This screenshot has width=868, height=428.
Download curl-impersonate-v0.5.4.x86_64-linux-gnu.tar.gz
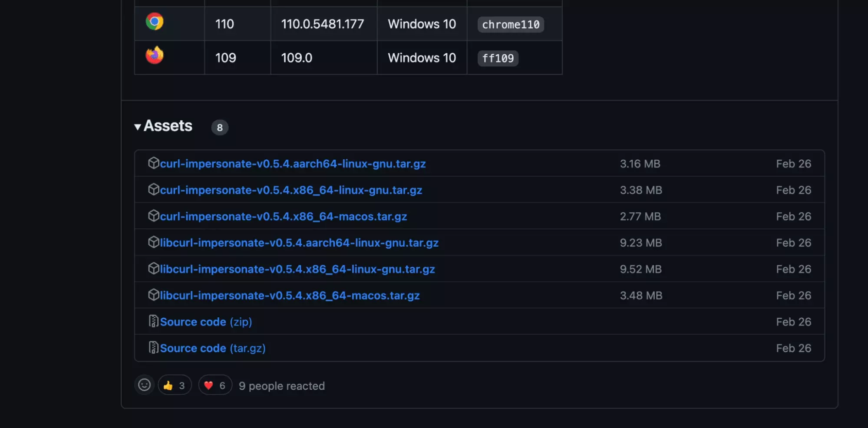(291, 190)
